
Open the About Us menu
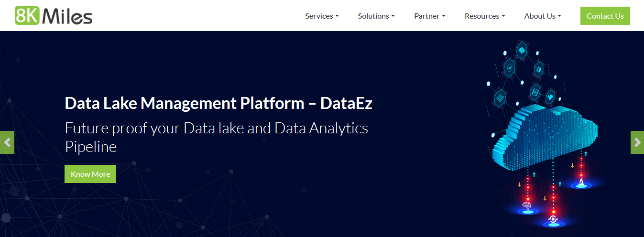click(x=543, y=16)
